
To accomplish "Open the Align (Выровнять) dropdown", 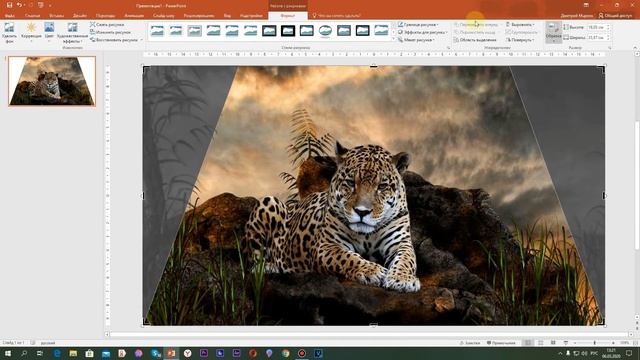I will (520, 24).
